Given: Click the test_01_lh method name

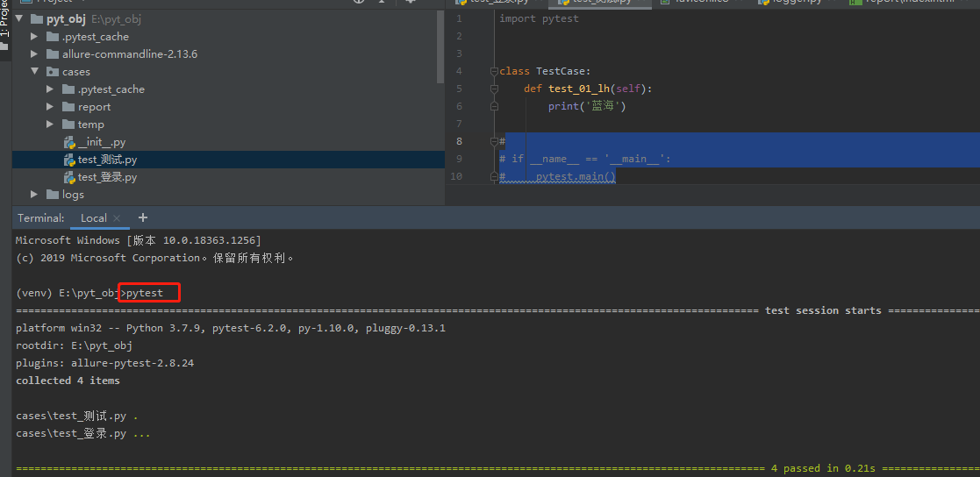Looking at the screenshot, I should pyautogui.click(x=579, y=89).
